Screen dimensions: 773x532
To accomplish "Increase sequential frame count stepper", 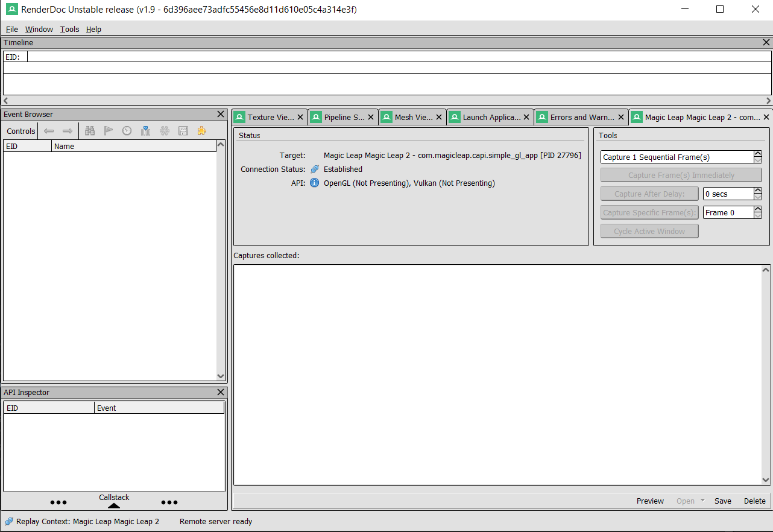I will tap(758, 154).
